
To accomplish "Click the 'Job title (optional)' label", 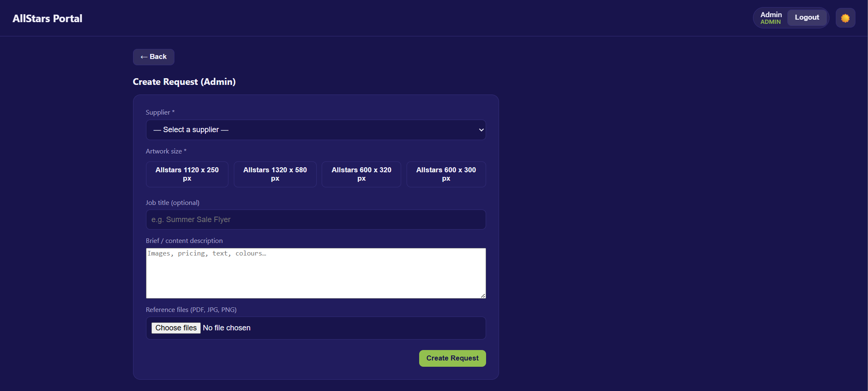I will click(173, 203).
